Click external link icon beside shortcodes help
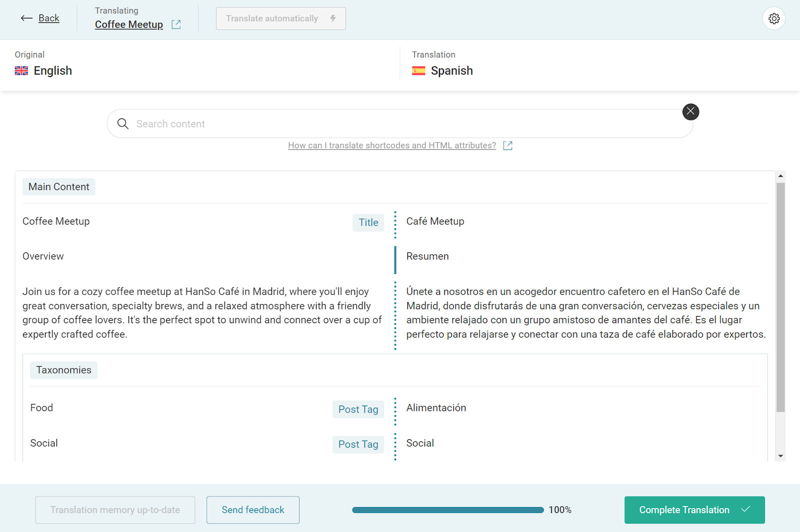The height and width of the screenshot is (532, 800). 507,145
